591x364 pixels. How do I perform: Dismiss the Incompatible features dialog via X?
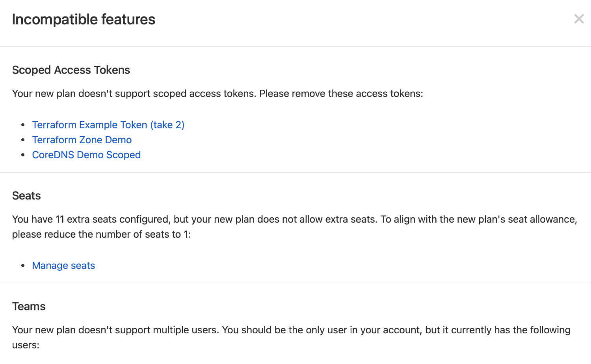click(579, 18)
